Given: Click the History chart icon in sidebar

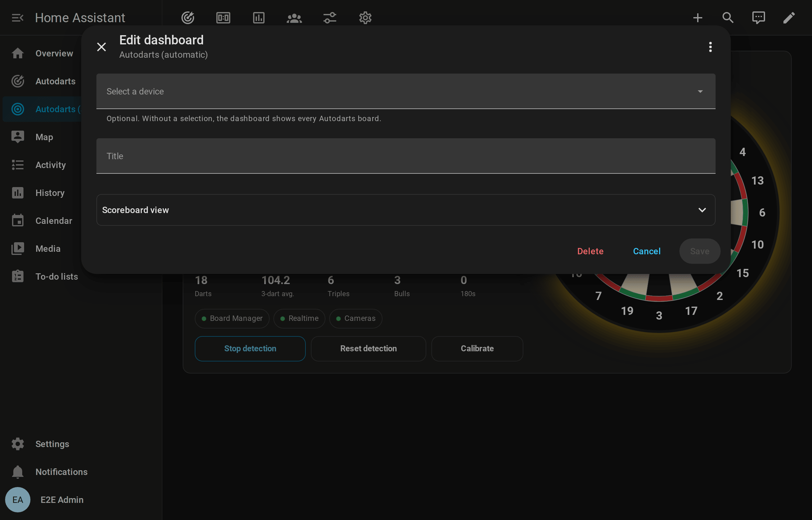Looking at the screenshot, I should pos(17,193).
